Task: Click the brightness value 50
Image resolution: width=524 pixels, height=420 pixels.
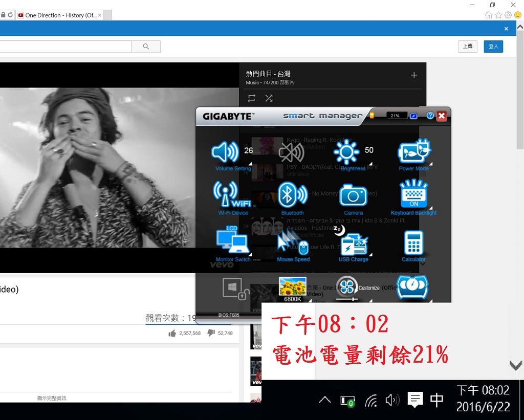Action: click(x=369, y=150)
